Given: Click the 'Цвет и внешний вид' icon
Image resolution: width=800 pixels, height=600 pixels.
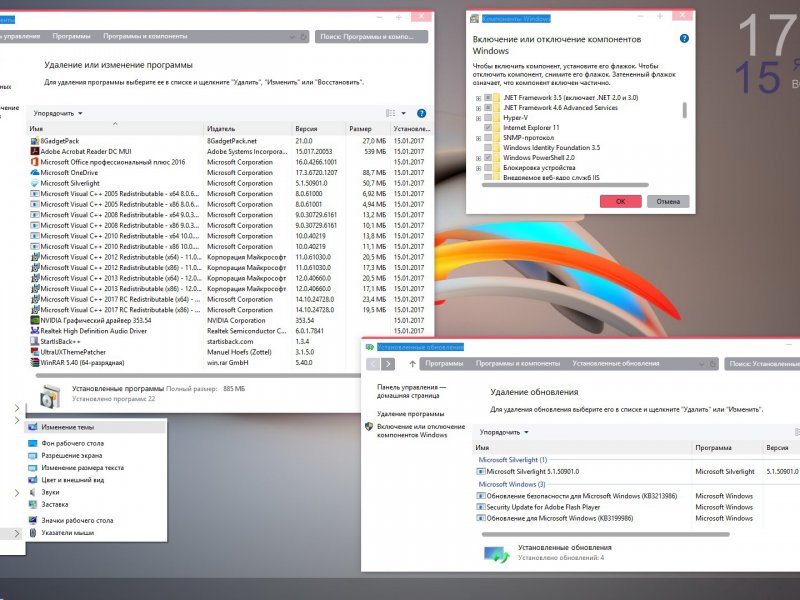Looking at the screenshot, I should (33, 480).
